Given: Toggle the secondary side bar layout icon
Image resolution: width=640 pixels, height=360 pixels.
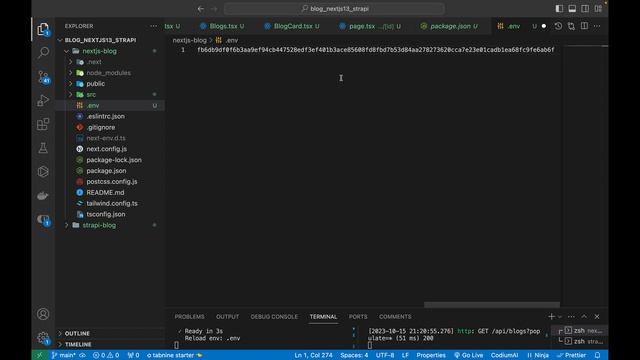Looking at the screenshot, I should [x=585, y=9].
